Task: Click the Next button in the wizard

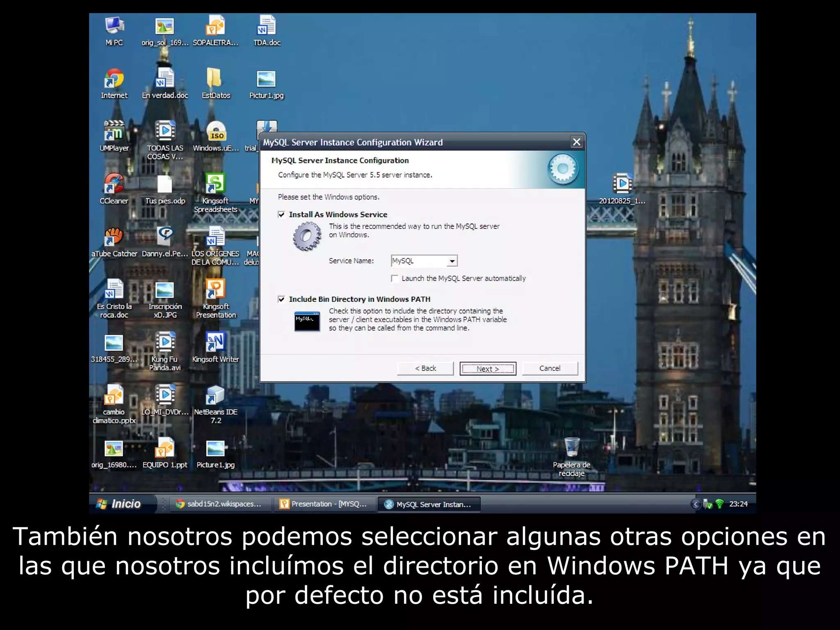Action: [488, 368]
